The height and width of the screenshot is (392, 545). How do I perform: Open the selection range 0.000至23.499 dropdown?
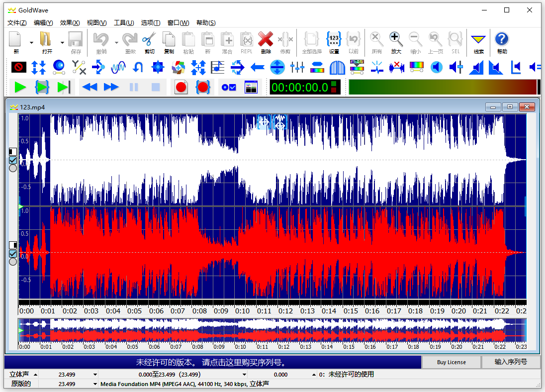(x=244, y=375)
